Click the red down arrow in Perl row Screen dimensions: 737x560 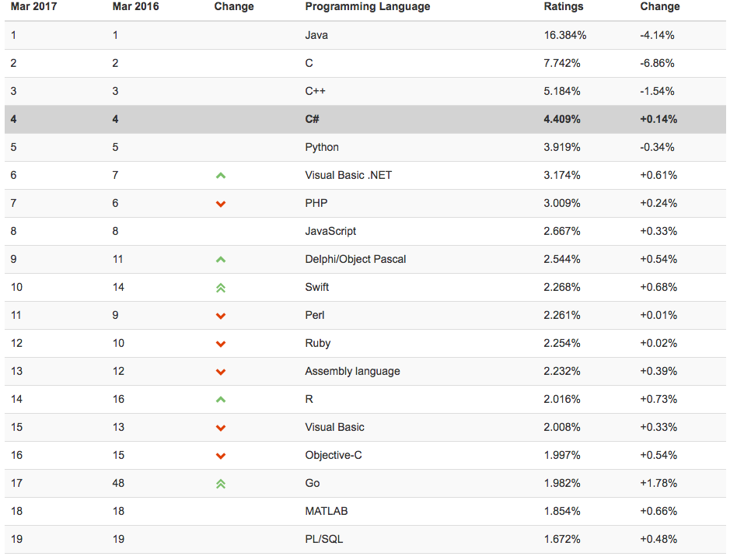pos(221,316)
